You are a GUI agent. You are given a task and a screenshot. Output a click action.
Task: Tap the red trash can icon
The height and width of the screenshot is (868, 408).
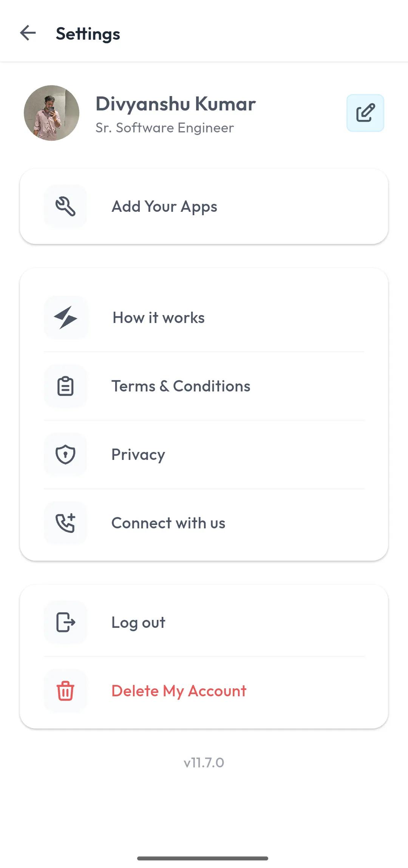(x=65, y=691)
